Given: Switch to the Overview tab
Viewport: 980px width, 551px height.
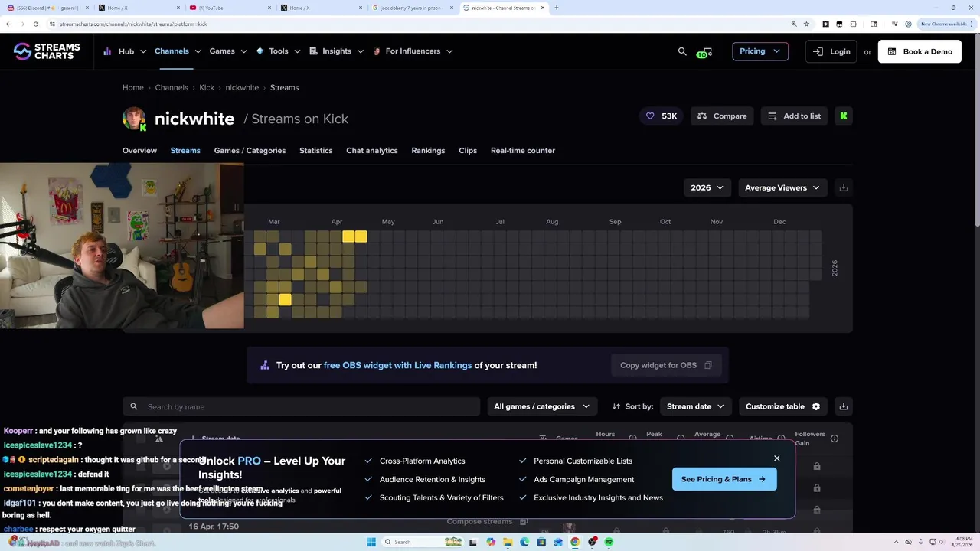Looking at the screenshot, I should (x=139, y=151).
